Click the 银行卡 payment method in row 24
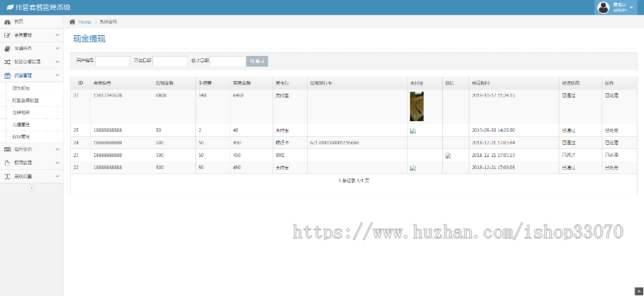 point(282,143)
